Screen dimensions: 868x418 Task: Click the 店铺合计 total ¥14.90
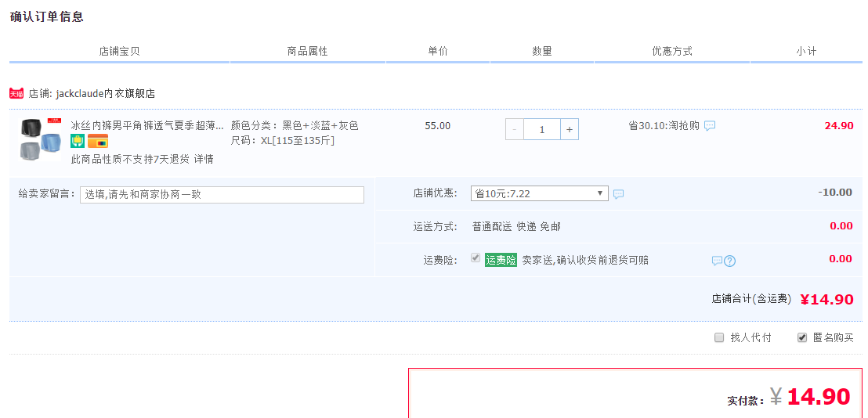[x=827, y=299]
